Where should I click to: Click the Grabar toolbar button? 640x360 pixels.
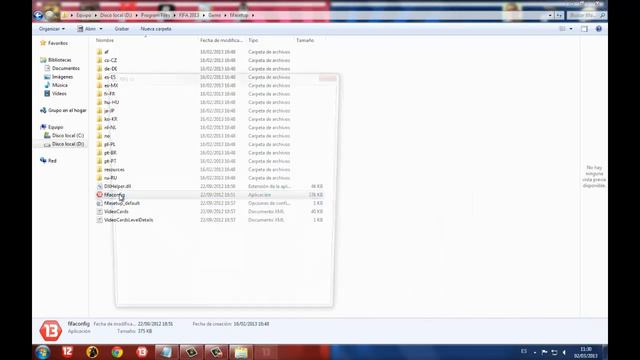click(122, 29)
